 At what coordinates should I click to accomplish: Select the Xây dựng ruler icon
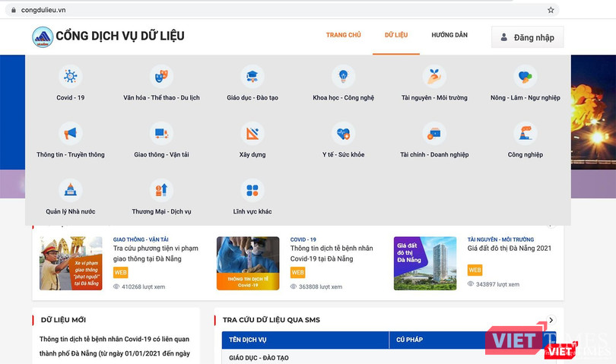tap(252, 133)
